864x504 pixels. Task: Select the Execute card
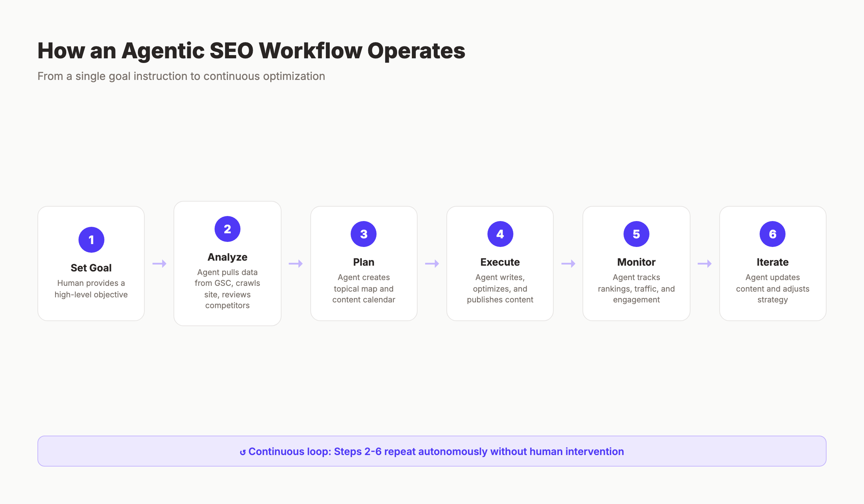coord(500,263)
